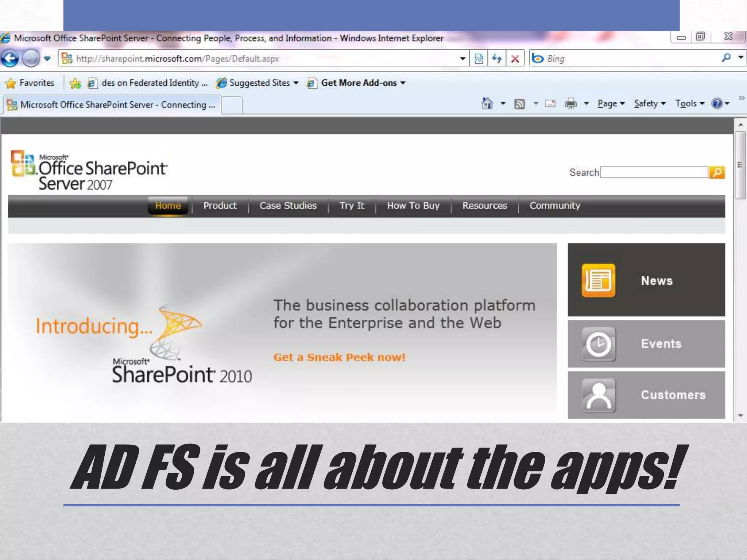
Task: Expand the command bar overflow chevron
Action: (x=742, y=98)
